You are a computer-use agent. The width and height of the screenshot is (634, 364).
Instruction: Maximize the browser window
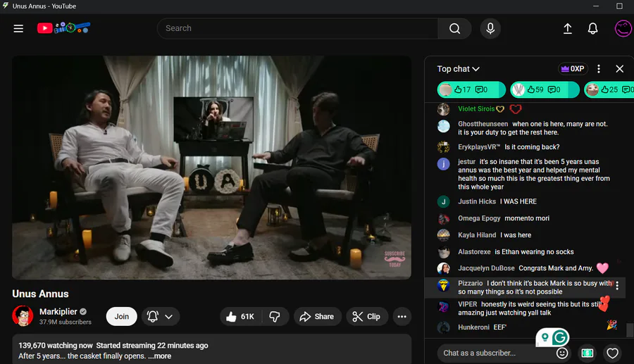click(x=619, y=6)
